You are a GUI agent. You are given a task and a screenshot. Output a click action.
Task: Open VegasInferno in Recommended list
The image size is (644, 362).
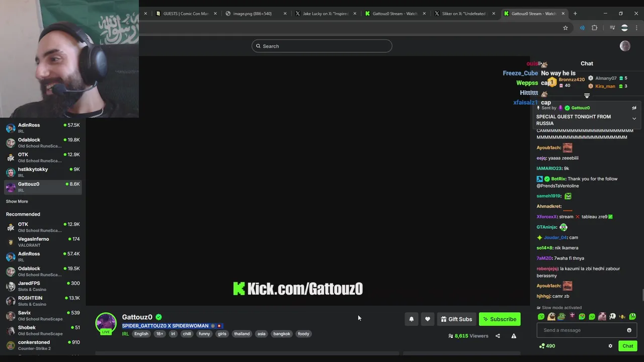coord(43,242)
